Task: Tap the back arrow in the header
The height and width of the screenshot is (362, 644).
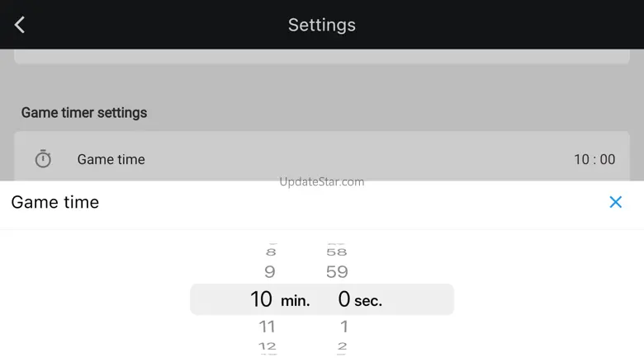Action: tap(20, 25)
